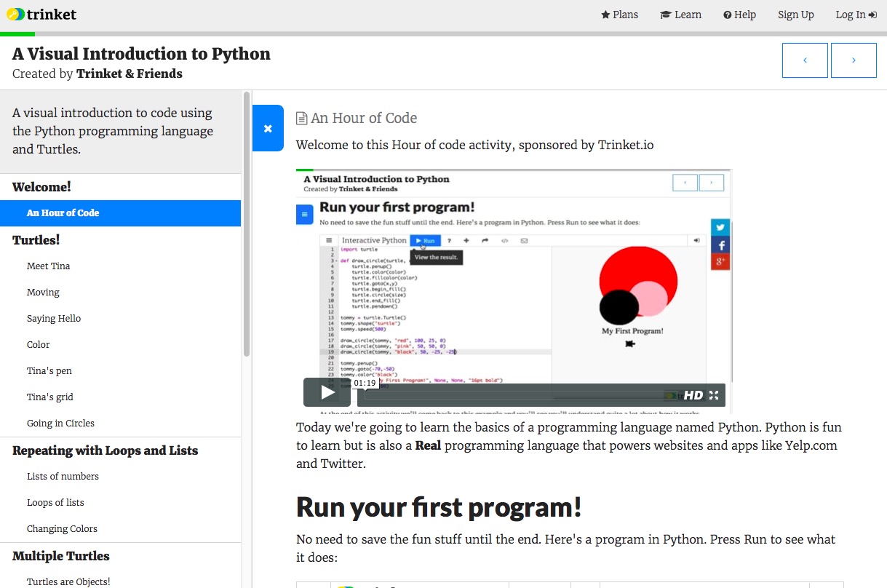Screen dimensions: 887x588
Task: Click Sign Up in the header
Action: pos(796,15)
